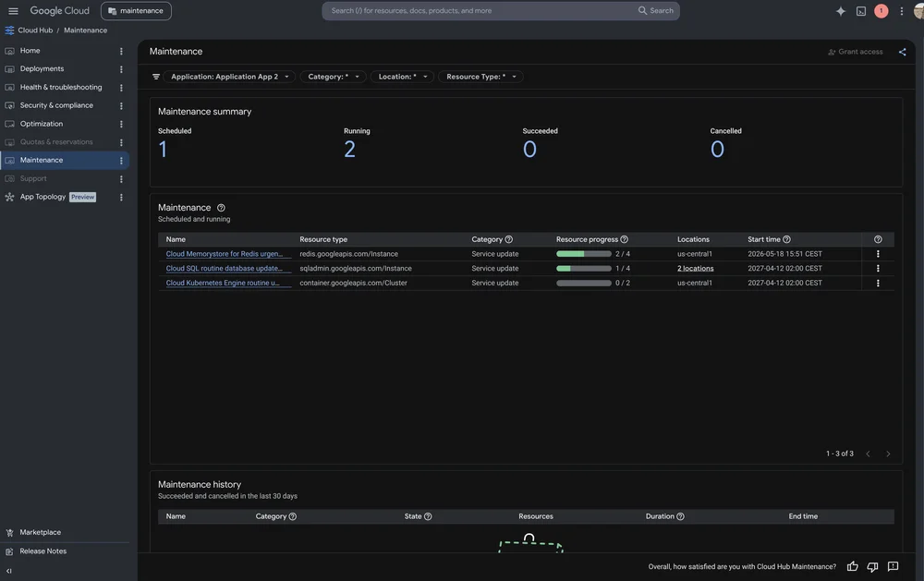The image size is (924, 581).
Task: Open the hamburger navigation menu
Action: coord(13,10)
